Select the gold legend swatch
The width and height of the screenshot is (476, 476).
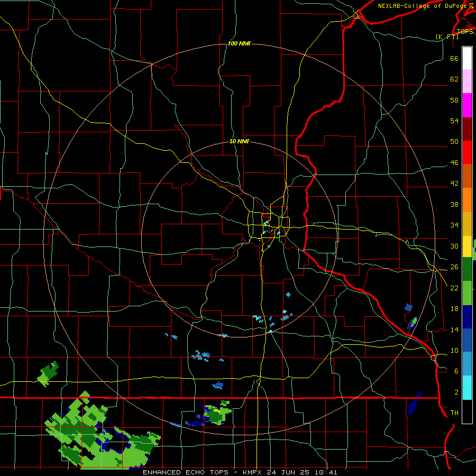(x=467, y=224)
